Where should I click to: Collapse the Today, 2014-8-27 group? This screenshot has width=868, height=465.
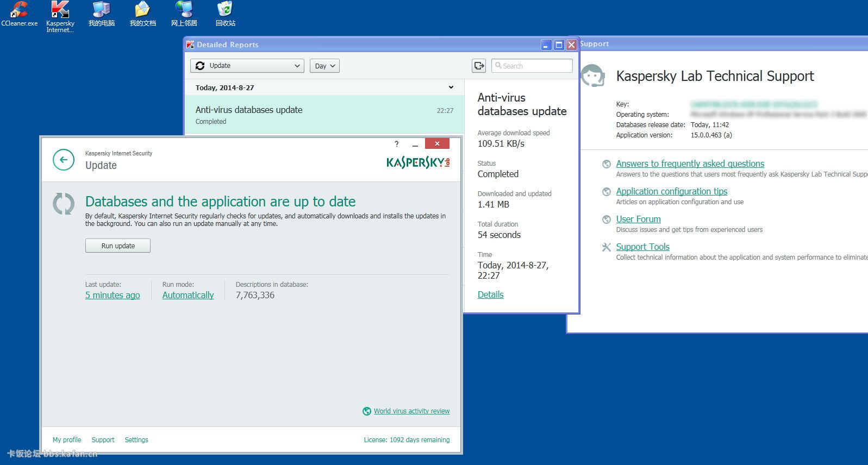point(451,87)
